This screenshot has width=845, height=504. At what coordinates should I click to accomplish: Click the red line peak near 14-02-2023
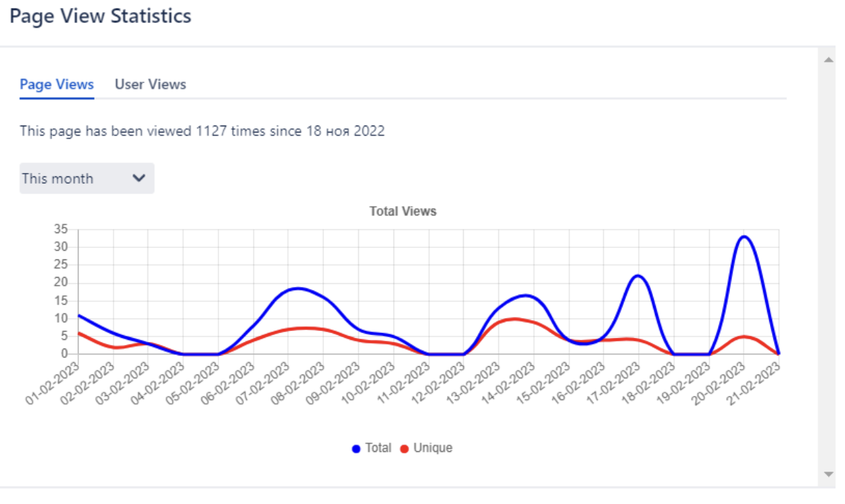tap(515, 319)
